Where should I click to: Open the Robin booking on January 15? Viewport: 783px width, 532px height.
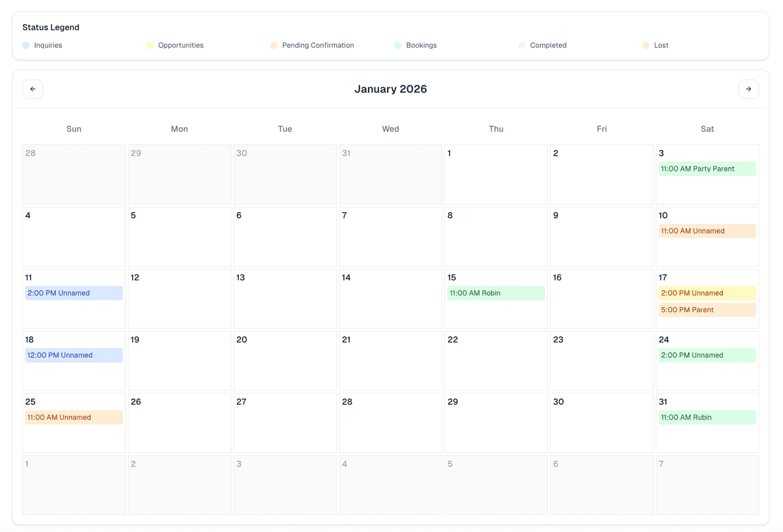click(x=496, y=293)
